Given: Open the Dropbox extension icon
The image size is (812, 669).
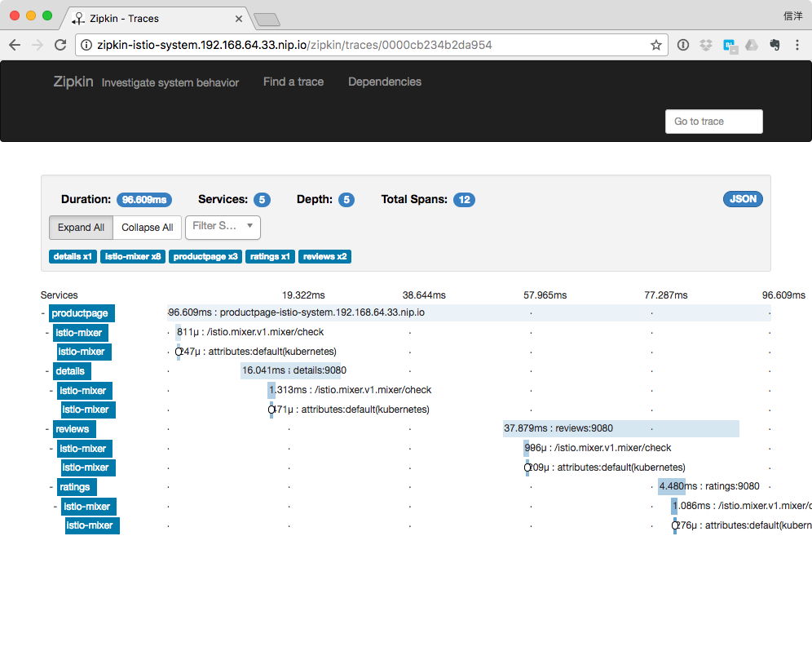Looking at the screenshot, I should click(x=706, y=45).
